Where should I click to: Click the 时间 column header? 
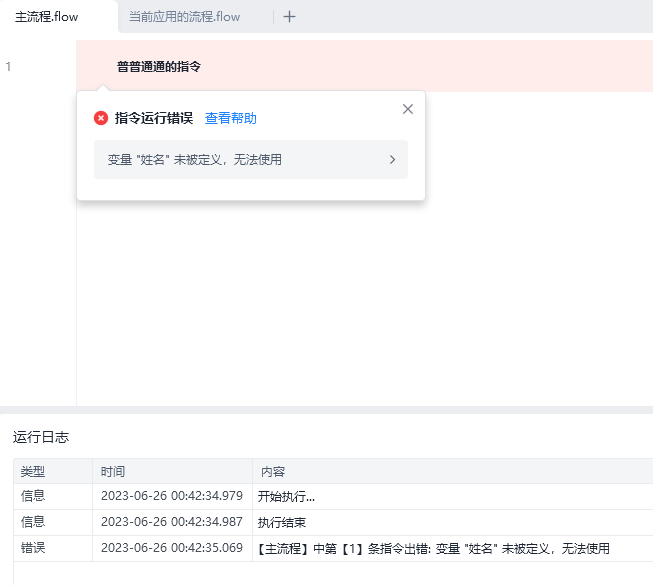113,471
